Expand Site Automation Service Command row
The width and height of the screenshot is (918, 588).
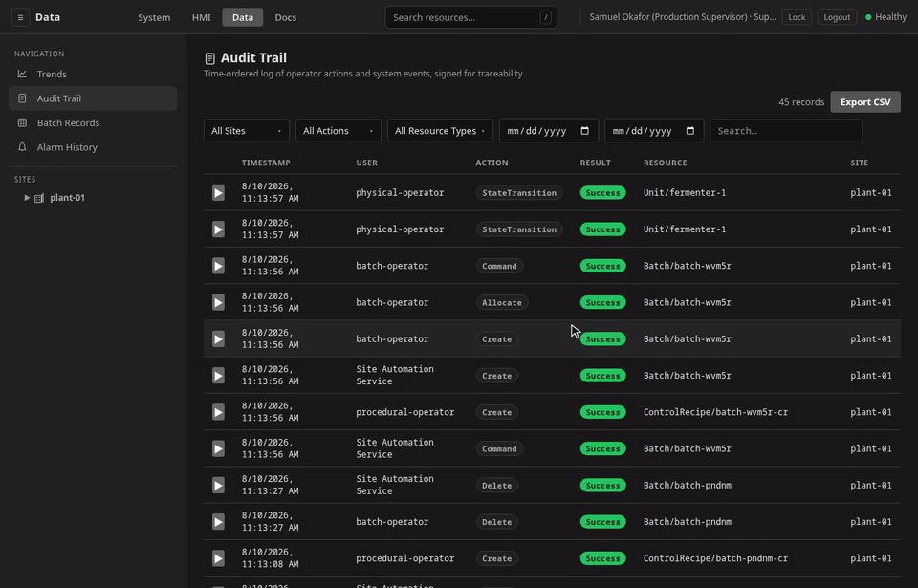click(x=218, y=448)
